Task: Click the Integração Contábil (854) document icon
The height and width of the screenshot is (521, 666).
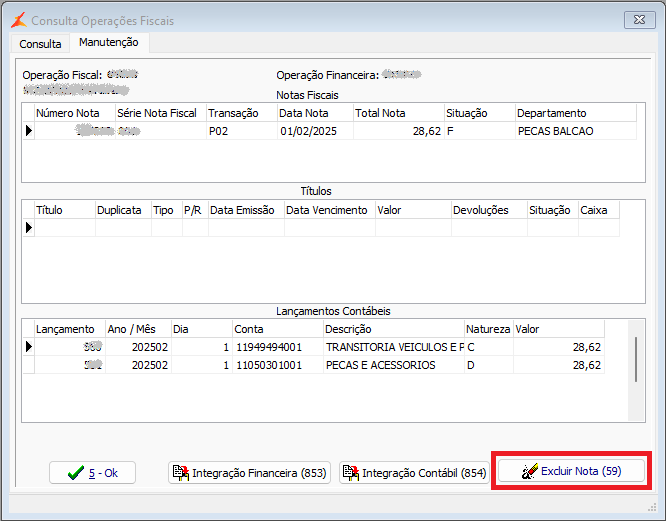Action: pyautogui.click(x=351, y=473)
